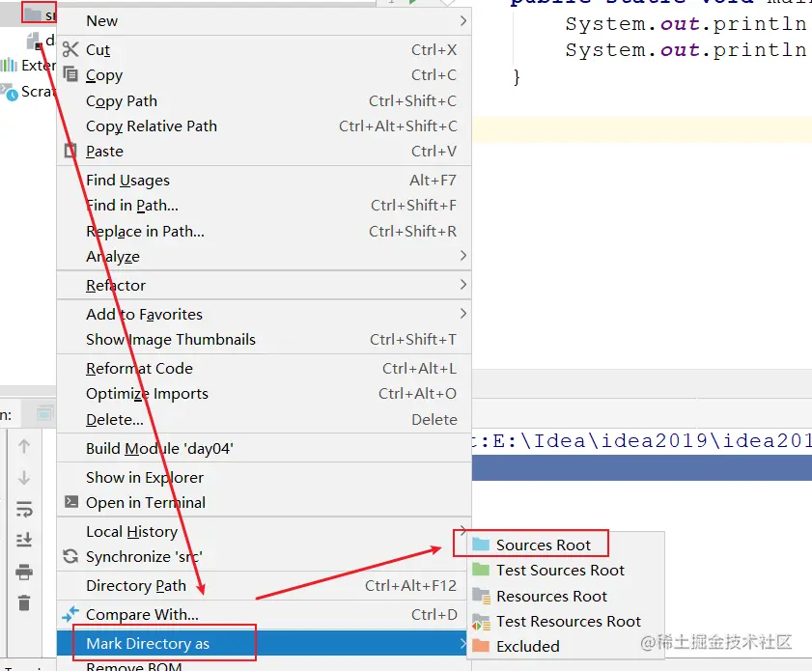The width and height of the screenshot is (812, 671).
Task: Mark directory as Test Resources Root
Action: (x=566, y=622)
